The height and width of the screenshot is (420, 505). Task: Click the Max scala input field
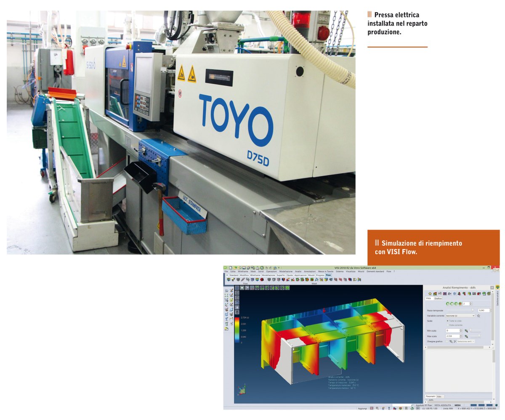pyautogui.click(x=452, y=336)
